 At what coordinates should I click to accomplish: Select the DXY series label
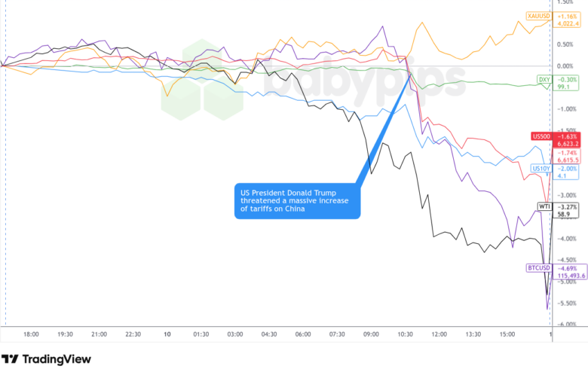click(544, 79)
